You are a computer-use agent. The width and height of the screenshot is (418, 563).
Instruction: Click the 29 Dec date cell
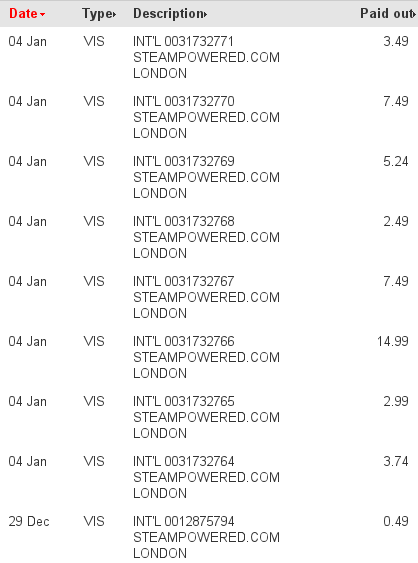pos(29,521)
